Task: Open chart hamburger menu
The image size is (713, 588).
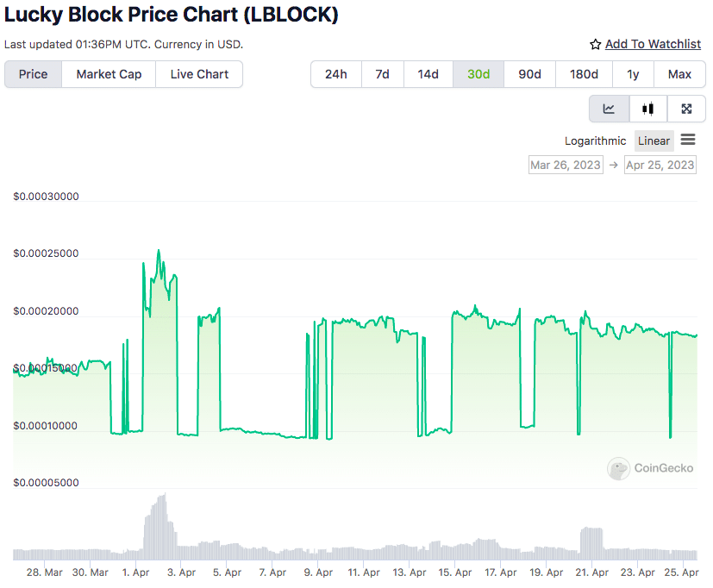Action: [688, 140]
